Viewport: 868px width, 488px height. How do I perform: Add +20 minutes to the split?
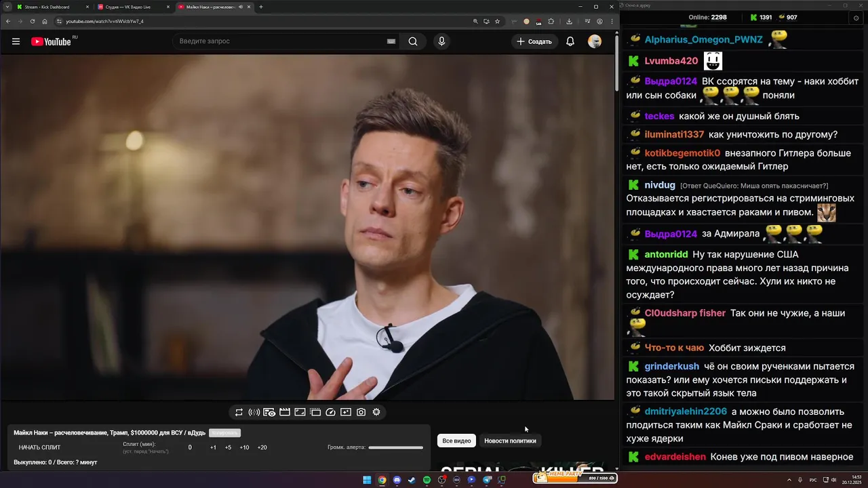(262, 447)
